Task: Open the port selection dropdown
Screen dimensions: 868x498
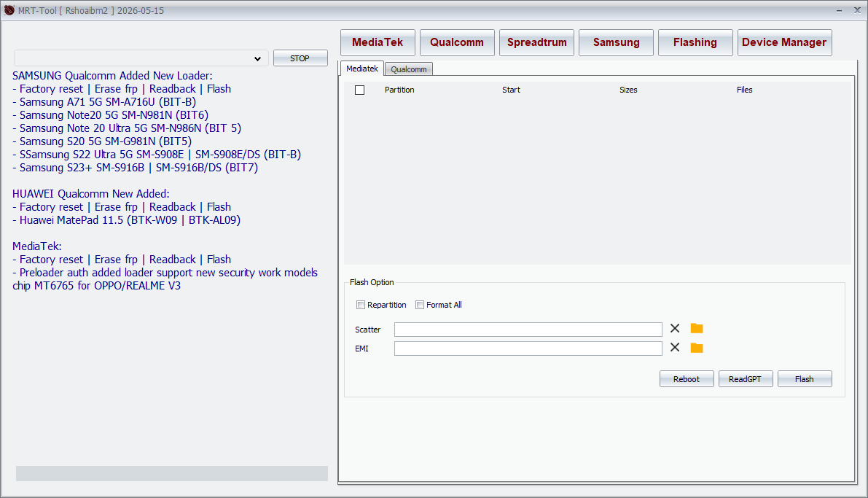Action: click(258, 58)
